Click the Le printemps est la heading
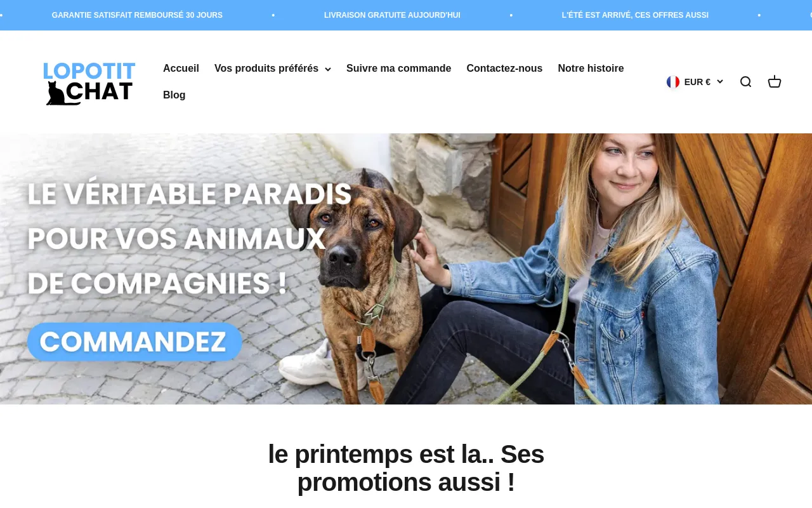This screenshot has width=812, height=508. [406, 468]
